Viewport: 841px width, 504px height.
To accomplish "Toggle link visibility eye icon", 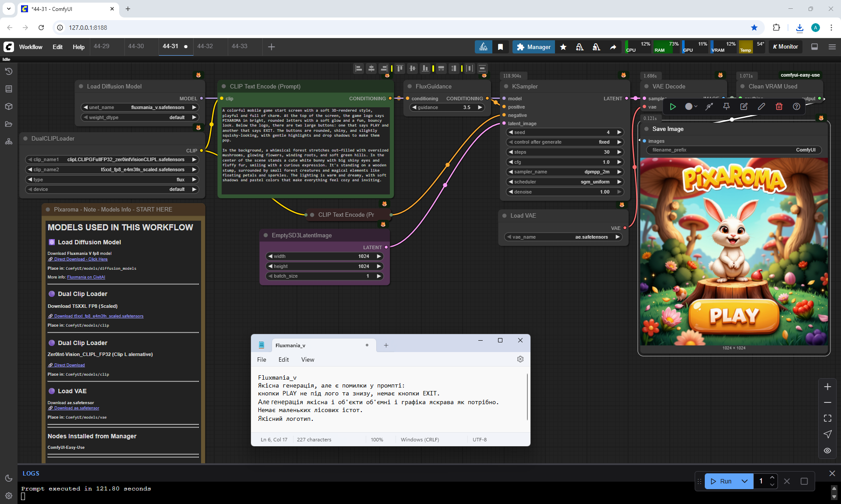I will coord(827,450).
